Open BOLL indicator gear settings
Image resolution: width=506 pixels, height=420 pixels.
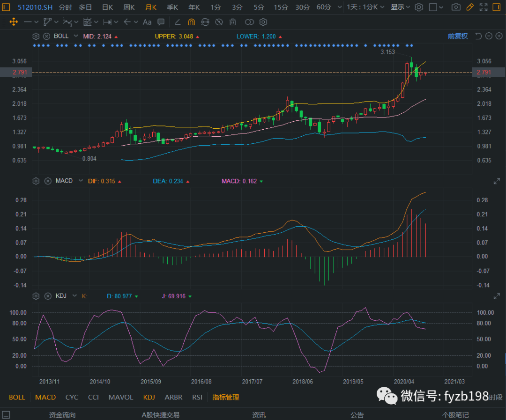pyautogui.click(x=36, y=36)
